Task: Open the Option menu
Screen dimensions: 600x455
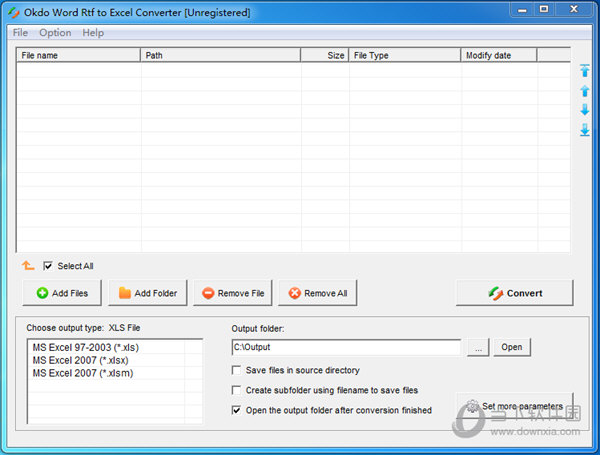Action: pos(55,33)
